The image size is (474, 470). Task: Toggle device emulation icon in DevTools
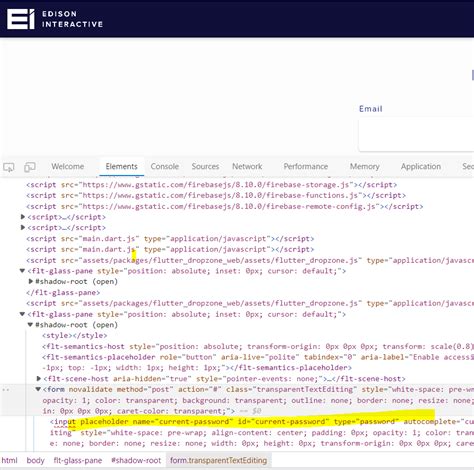tap(30, 167)
